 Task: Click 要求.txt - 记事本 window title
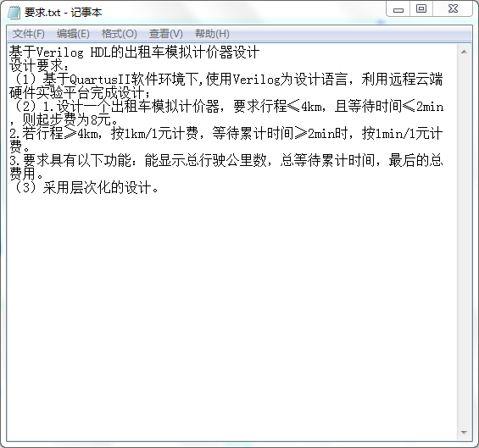(x=63, y=13)
